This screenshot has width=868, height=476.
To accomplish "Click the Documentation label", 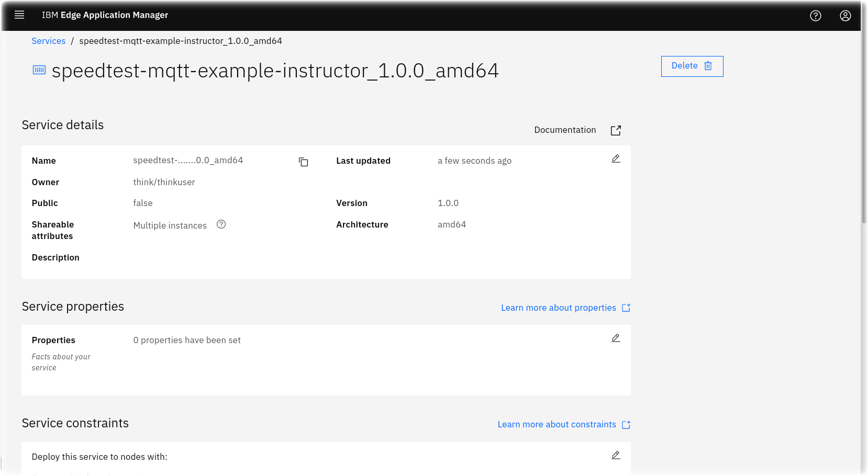I will pos(565,130).
